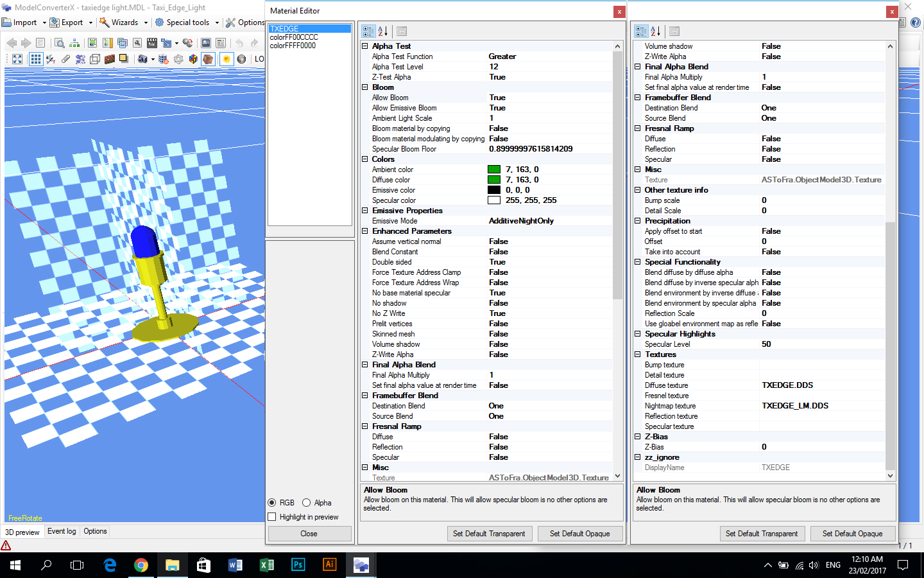This screenshot has width=924, height=578.
Task: Click the camera view icon
Action: click(x=142, y=59)
